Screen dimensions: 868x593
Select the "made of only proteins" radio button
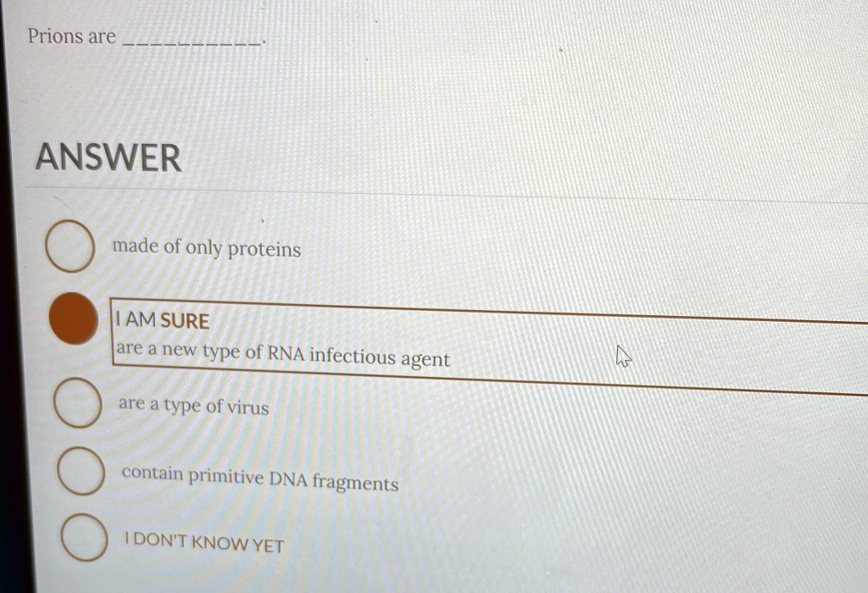[x=70, y=247]
